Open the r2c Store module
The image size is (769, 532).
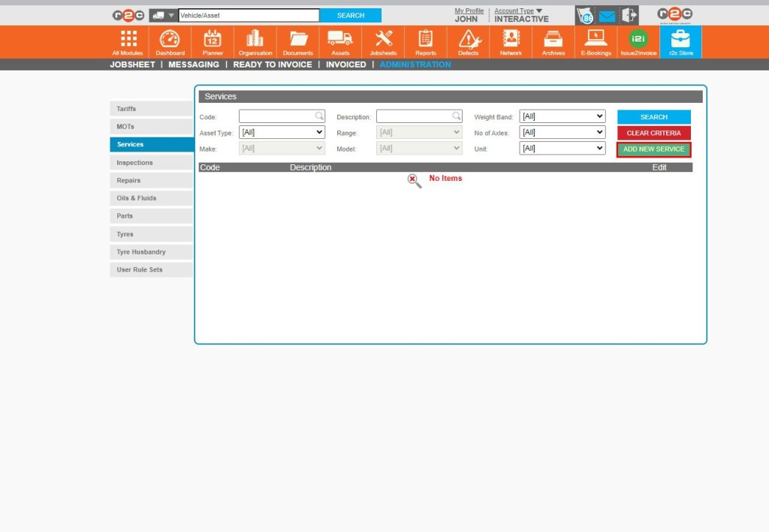(680, 43)
